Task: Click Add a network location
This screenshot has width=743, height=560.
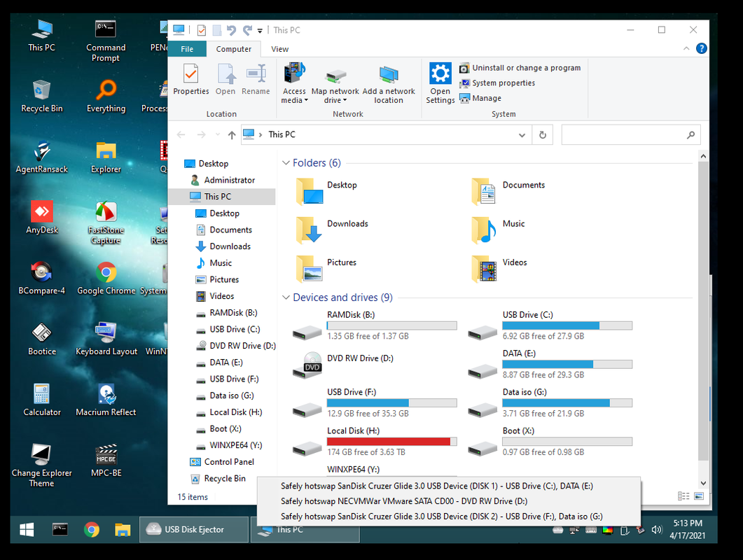Action: pos(389,84)
